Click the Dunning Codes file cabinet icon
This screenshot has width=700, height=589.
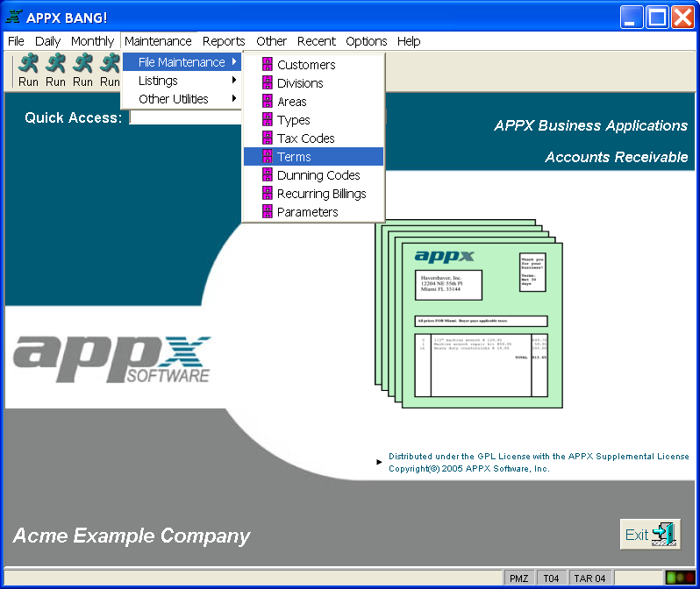point(267,175)
